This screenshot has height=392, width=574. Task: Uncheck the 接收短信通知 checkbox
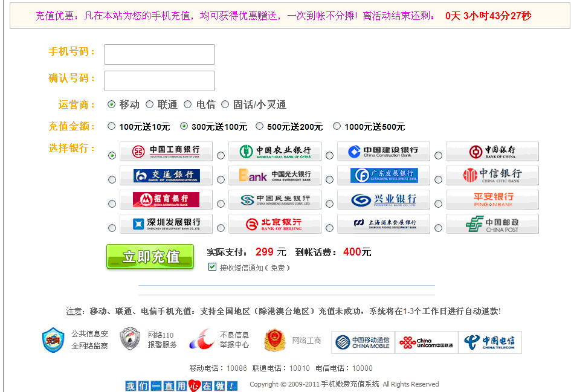coord(212,267)
